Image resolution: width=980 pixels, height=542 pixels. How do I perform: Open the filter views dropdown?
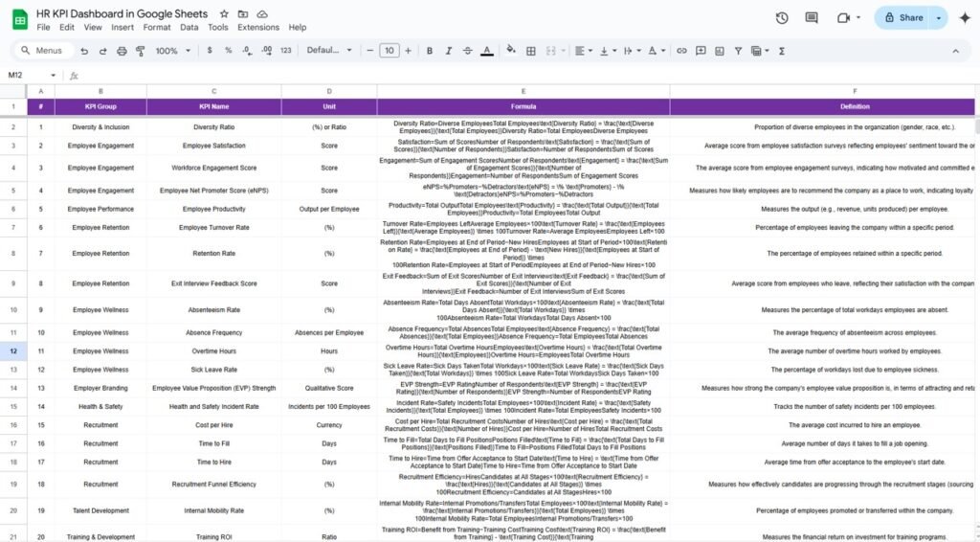[x=760, y=51]
